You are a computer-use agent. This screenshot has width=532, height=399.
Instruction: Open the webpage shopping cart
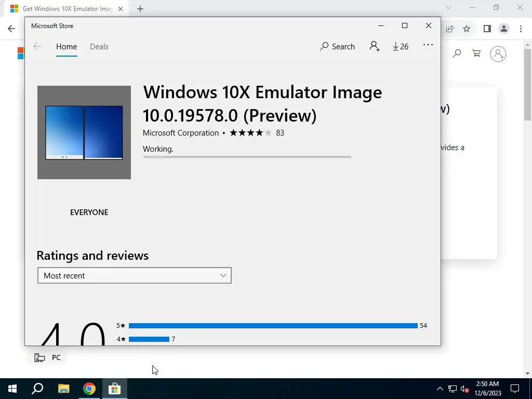tap(476, 54)
